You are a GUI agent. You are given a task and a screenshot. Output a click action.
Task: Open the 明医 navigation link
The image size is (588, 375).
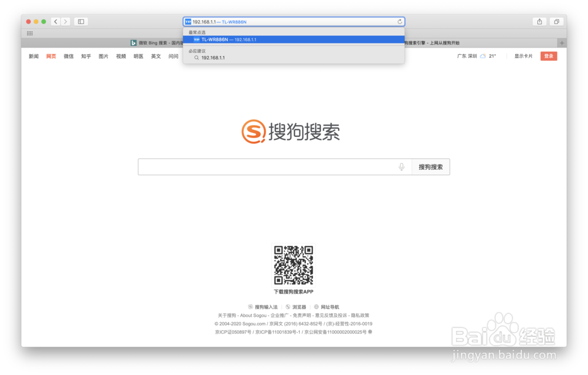click(138, 56)
